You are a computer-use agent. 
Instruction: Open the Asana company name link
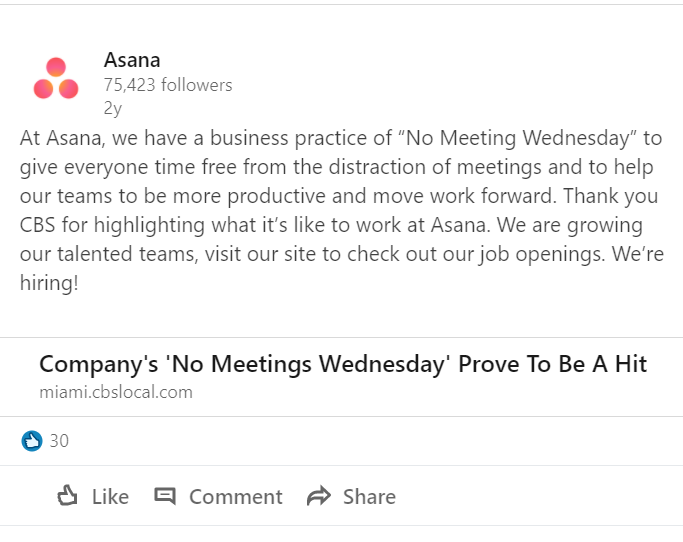click(132, 60)
